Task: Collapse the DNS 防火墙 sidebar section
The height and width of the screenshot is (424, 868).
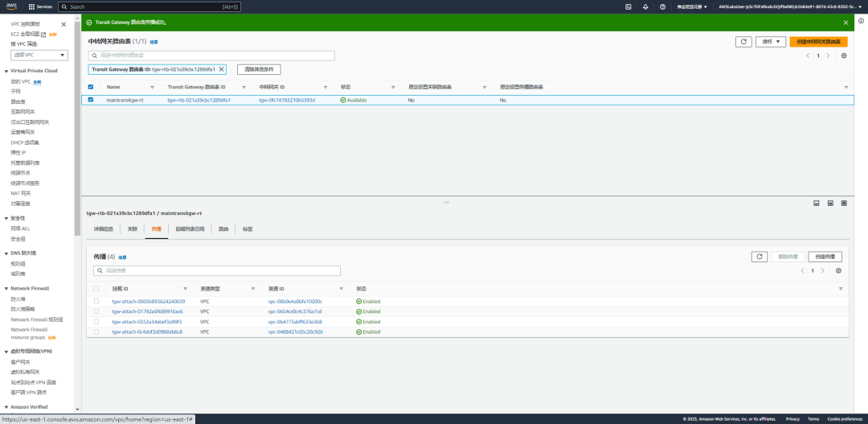Action: (x=6, y=253)
